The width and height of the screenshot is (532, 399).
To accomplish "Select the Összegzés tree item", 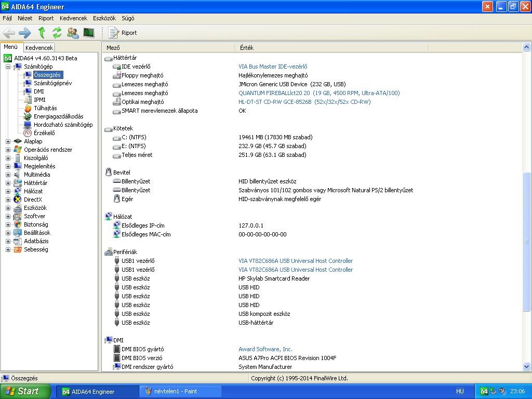I will pyautogui.click(x=47, y=75).
